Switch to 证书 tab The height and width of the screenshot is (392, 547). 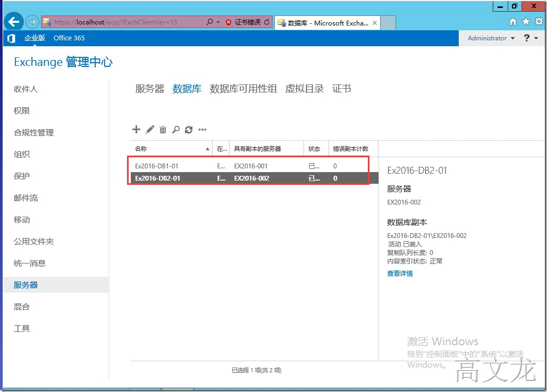(x=341, y=89)
